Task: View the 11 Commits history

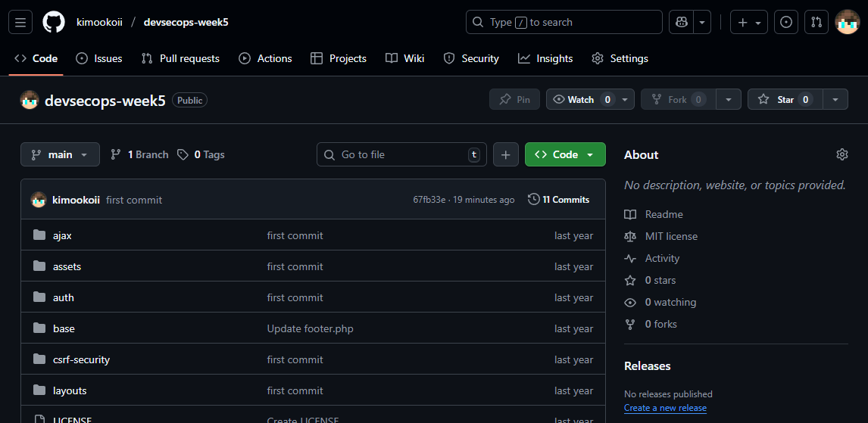Action: tap(558, 200)
